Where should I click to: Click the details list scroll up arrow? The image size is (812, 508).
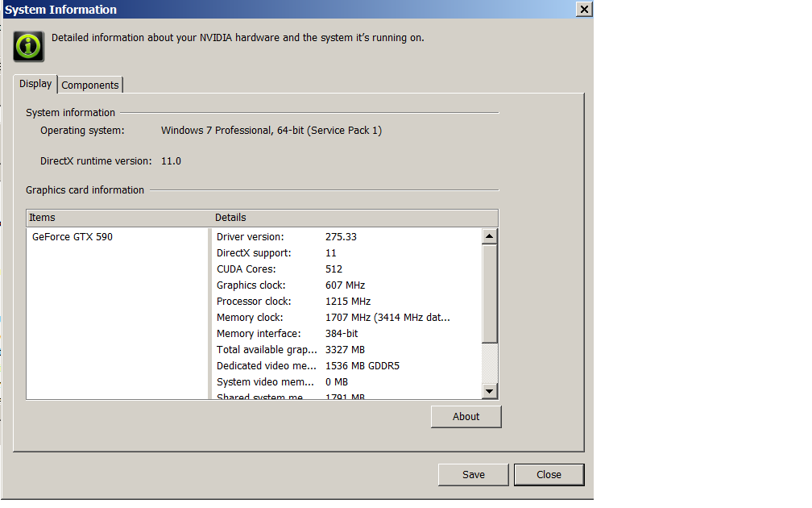tap(490, 236)
